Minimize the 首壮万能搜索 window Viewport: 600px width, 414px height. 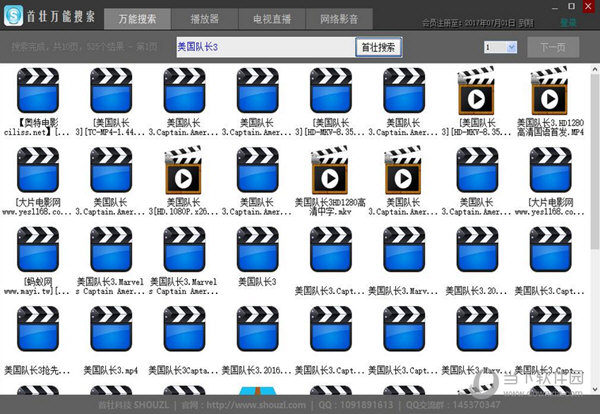[x=555, y=7]
